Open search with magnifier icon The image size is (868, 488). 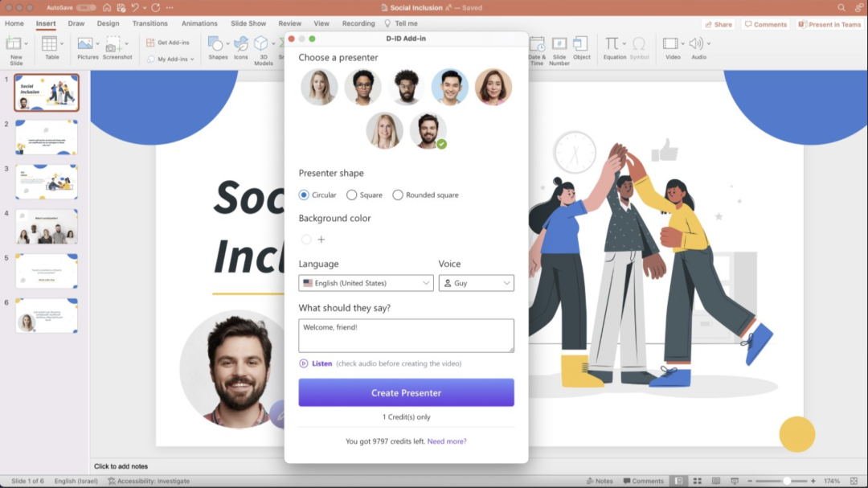[x=841, y=8]
